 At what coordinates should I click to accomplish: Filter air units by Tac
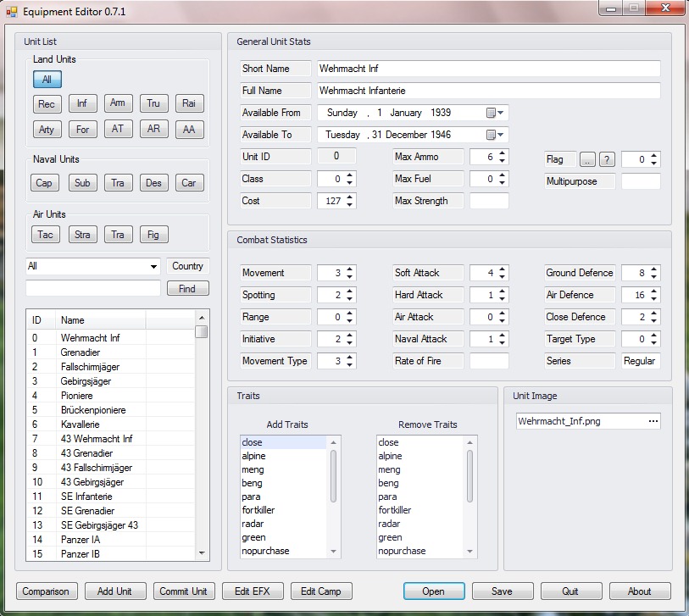pos(45,235)
